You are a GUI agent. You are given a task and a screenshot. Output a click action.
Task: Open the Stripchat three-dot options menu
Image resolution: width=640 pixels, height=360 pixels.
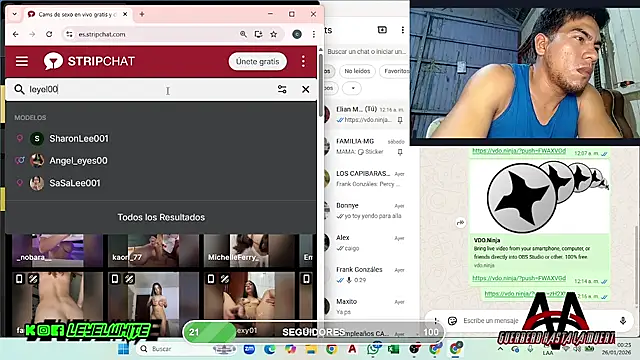[303, 62]
